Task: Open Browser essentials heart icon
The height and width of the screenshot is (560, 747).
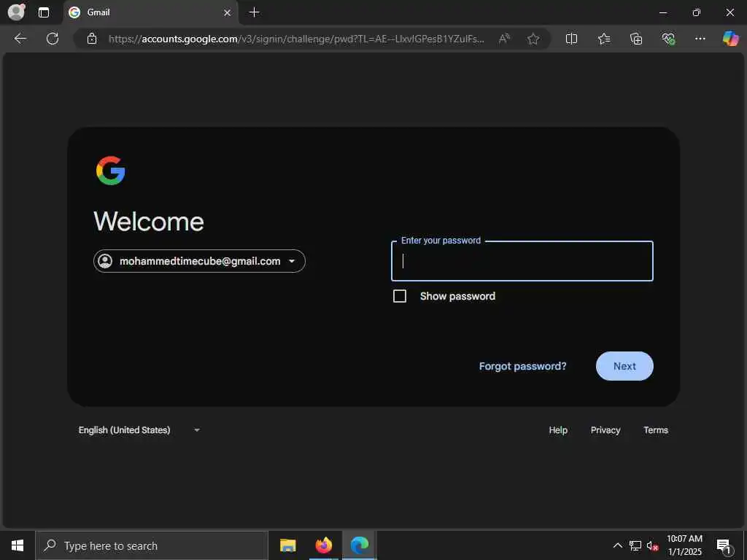Action: [x=668, y=39]
